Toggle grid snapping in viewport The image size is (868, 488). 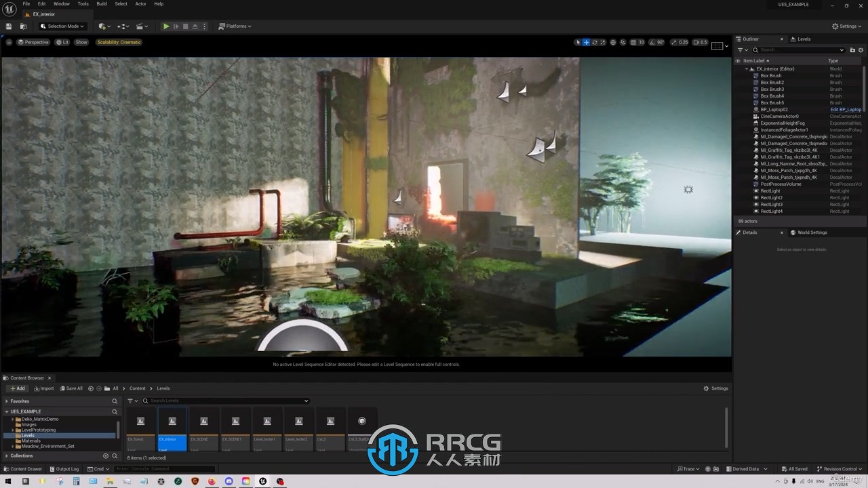(x=633, y=42)
